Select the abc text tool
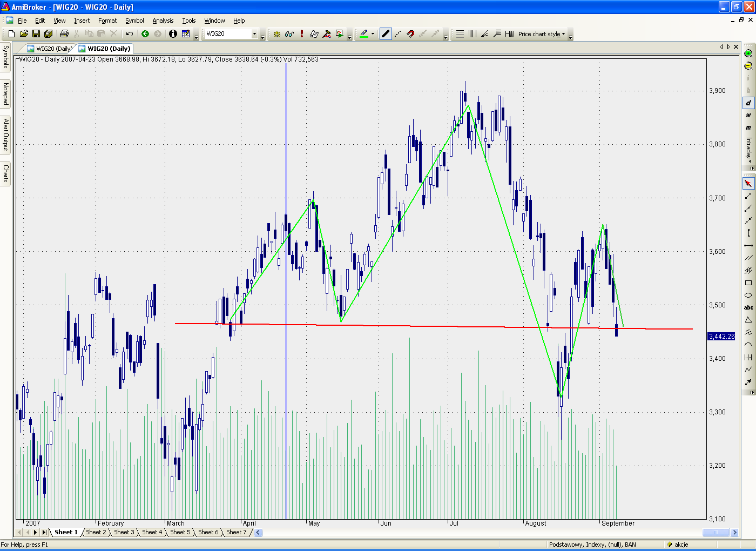Viewport: 756px width, 551px height. coord(748,308)
